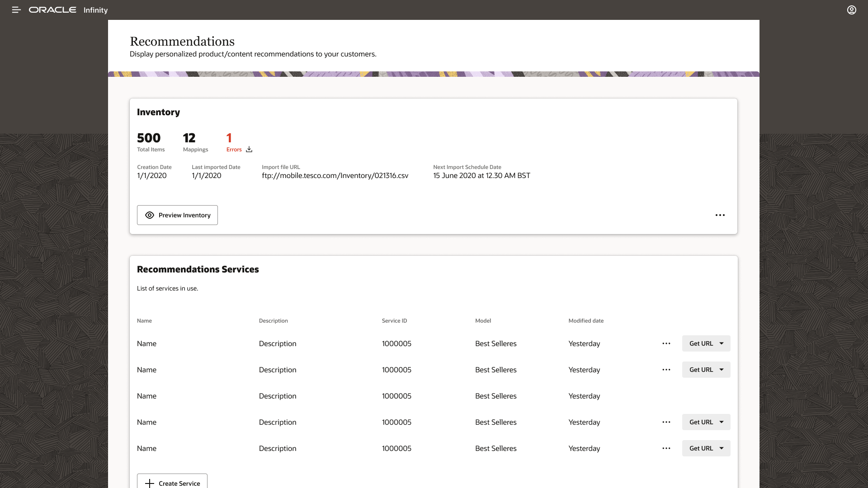This screenshot has width=868, height=488.
Task: Click the import file URL ftp link
Action: tap(335, 176)
